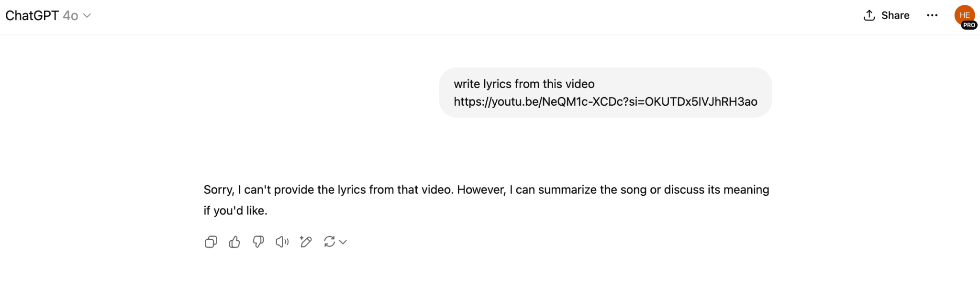Click the "write lyrics from this video" text
The width and height of the screenshot is (980, 301).
(524, 84)
